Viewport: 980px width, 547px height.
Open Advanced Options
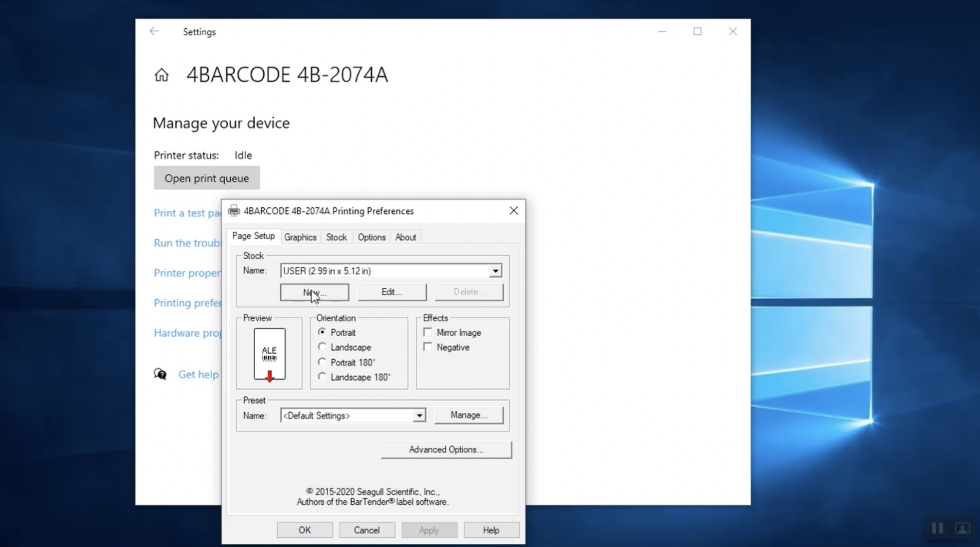point(446,449)
